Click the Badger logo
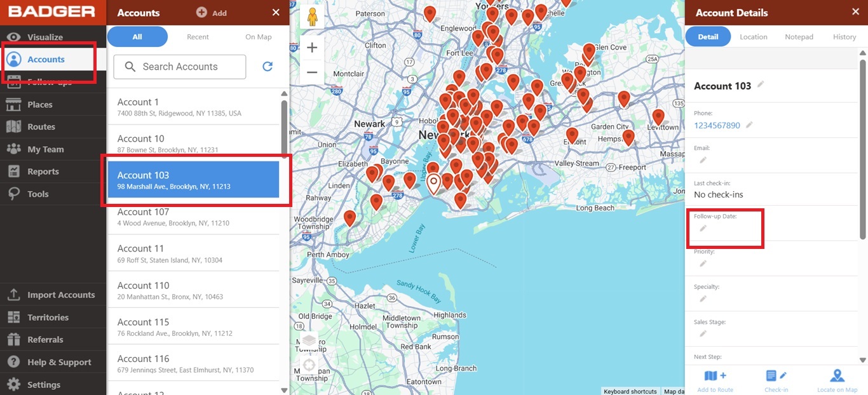This screenshot has height=395, width=868. 52,12
